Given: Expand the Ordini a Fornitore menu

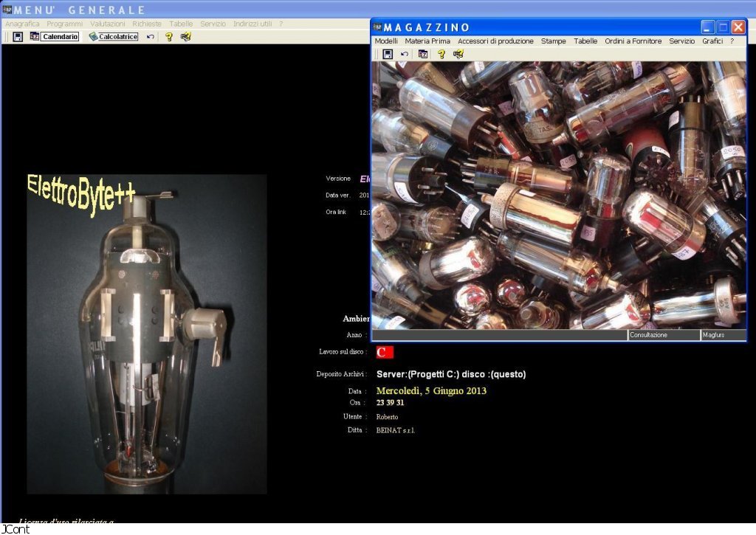Looking at the screenshot, I should click(x=633, y=41).
